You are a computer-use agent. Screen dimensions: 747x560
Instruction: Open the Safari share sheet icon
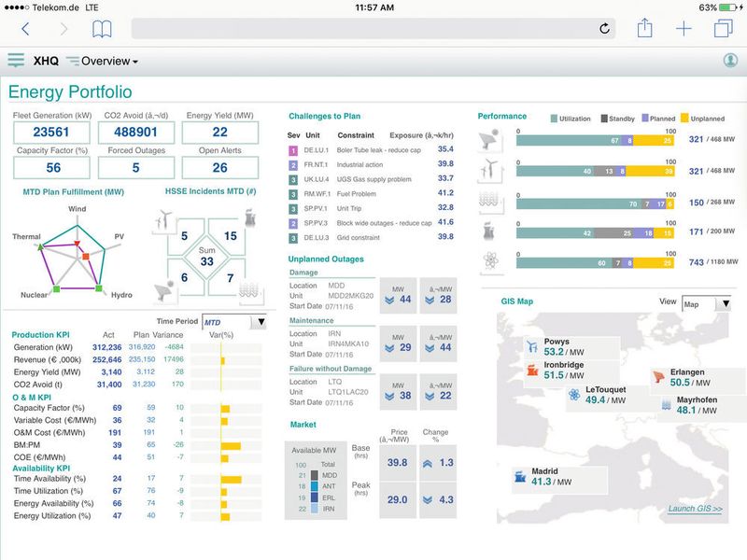[644, 28]
